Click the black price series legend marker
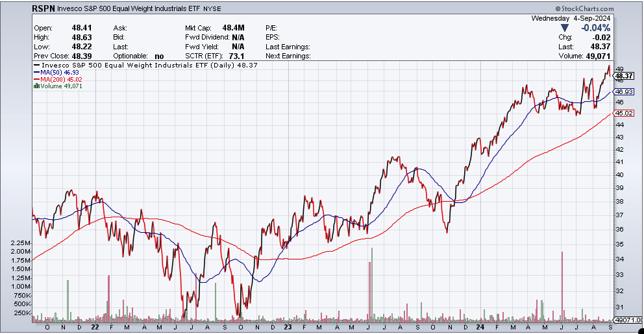This screenshot has height=334, width=644. coord(36,66)
